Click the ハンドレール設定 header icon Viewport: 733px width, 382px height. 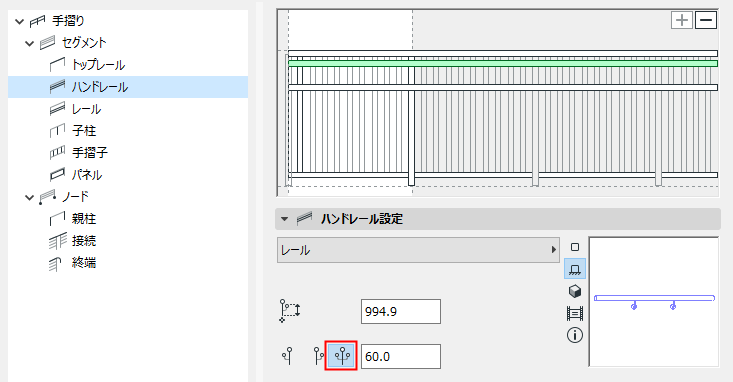(x=304, y=219)
